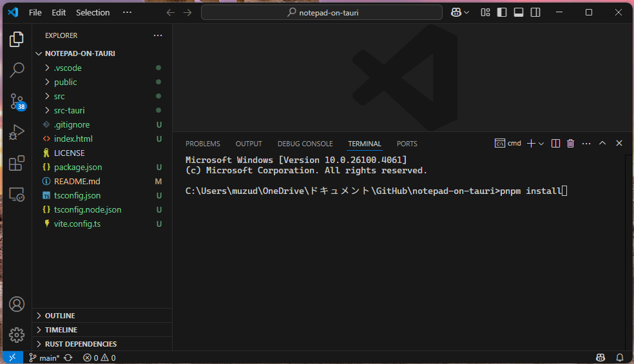Show more menus with title bar ellipsis
Image resolution: width=634 pixels, height=364 pixels.
pyautogui.click(x=127, y=12)
